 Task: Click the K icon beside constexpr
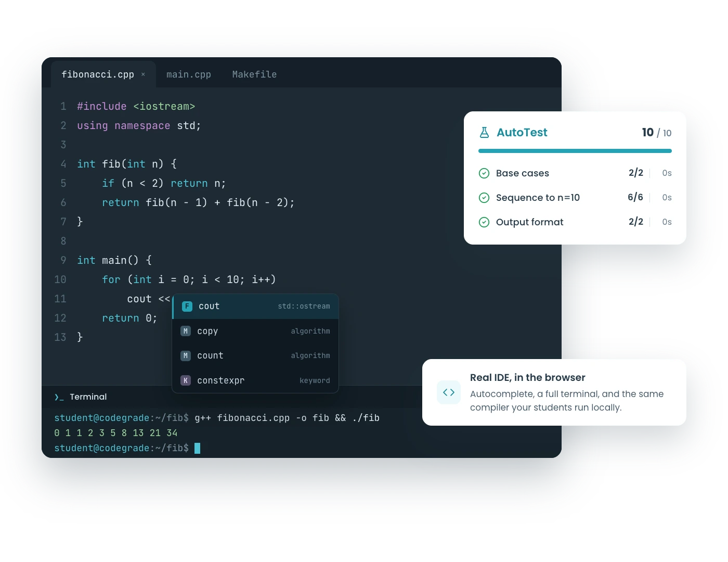pyautogui.click(x=186, y=380)
